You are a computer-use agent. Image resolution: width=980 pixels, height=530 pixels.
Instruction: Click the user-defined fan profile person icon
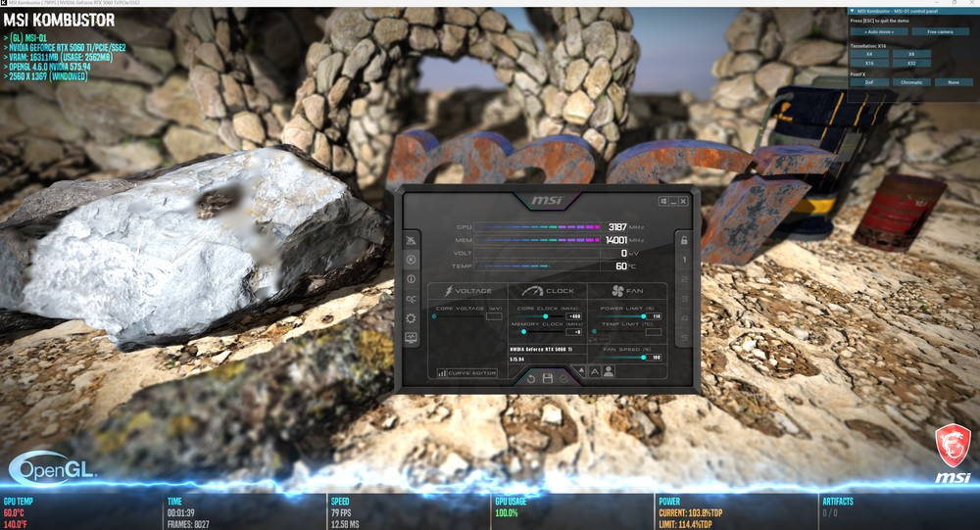coord(609,371)
